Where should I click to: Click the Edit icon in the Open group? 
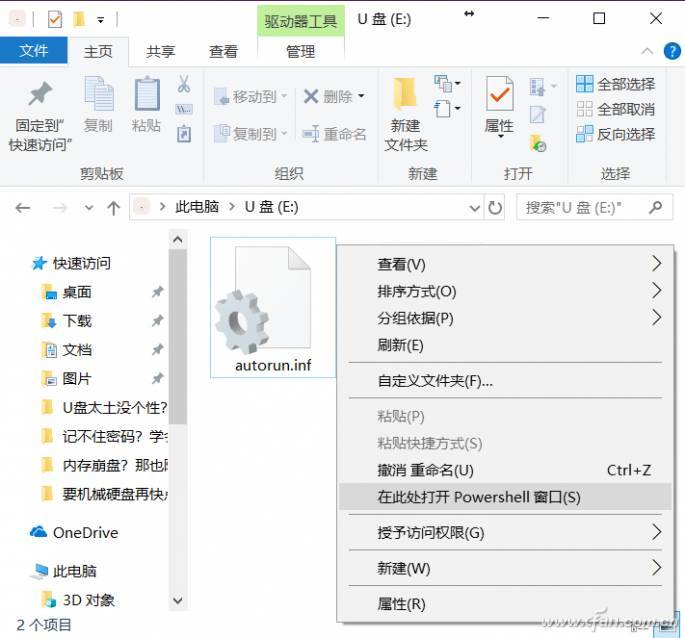(x=537, y=114)
